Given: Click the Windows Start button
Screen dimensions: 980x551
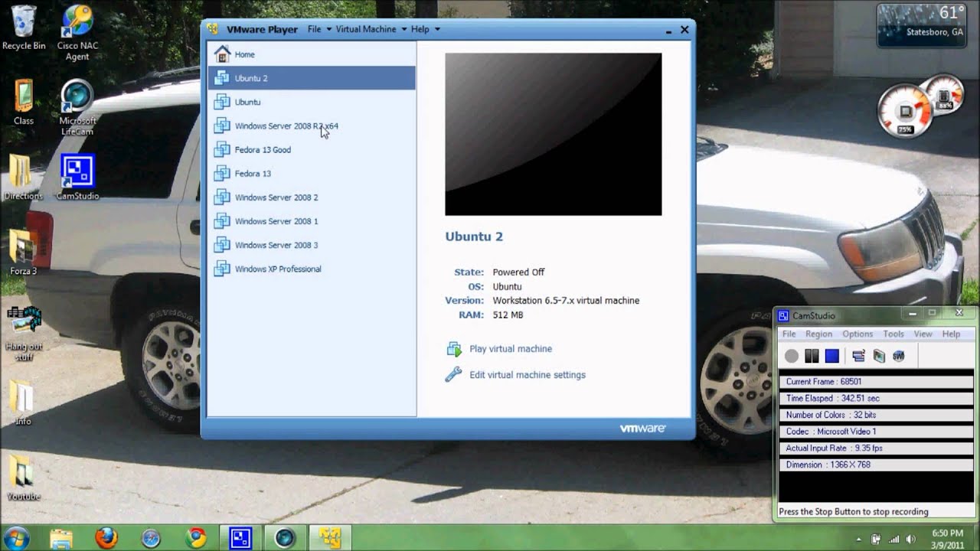Looking at the screenshot, I should [x=17, y=537].
